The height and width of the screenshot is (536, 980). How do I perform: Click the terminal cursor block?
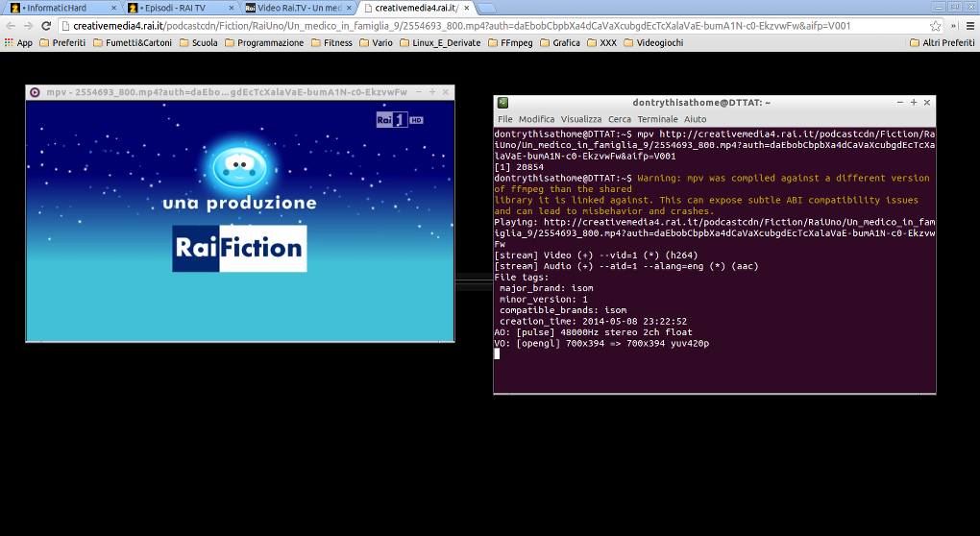(497, 354)
